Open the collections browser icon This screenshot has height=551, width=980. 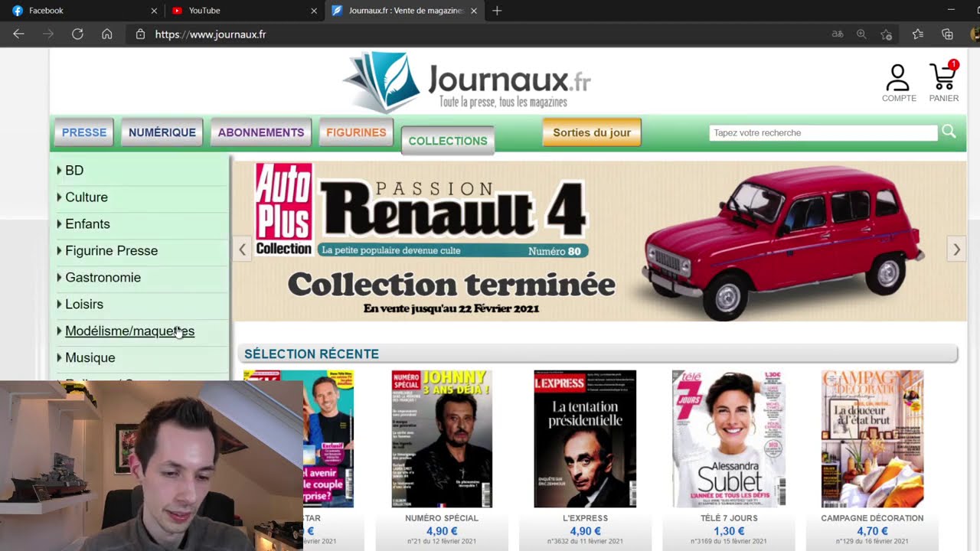pos(948,34)
